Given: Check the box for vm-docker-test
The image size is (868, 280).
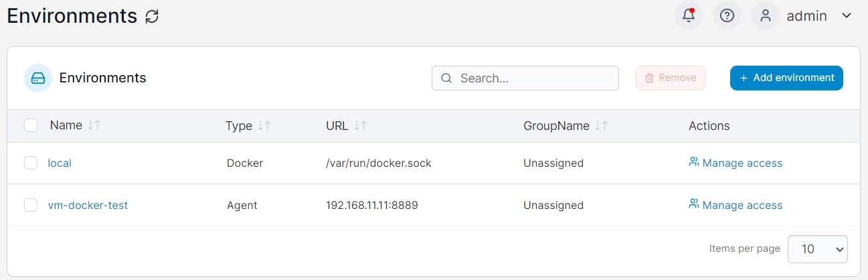Looking at the screenshot, I should (x=31, y=205).
